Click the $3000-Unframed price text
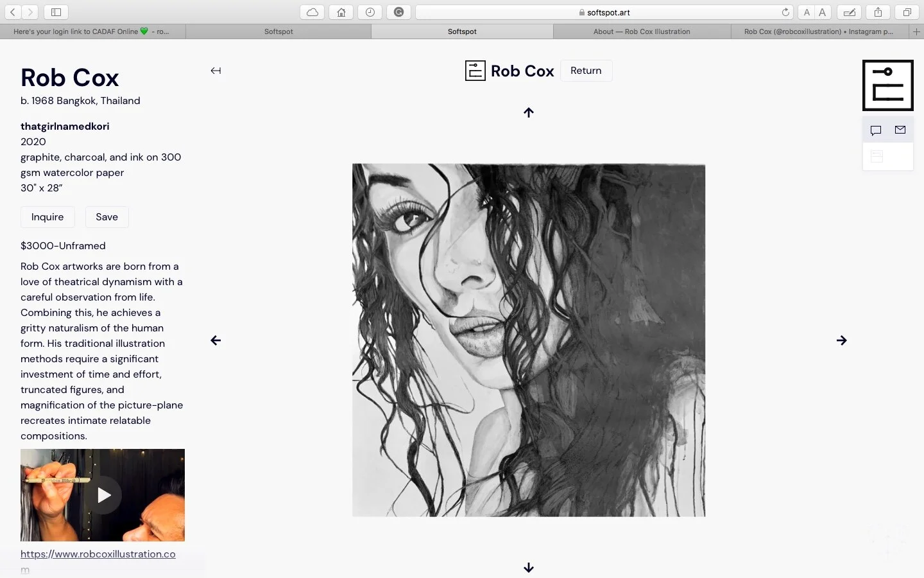This screenshot has height=578, width=924. [63, 246]
